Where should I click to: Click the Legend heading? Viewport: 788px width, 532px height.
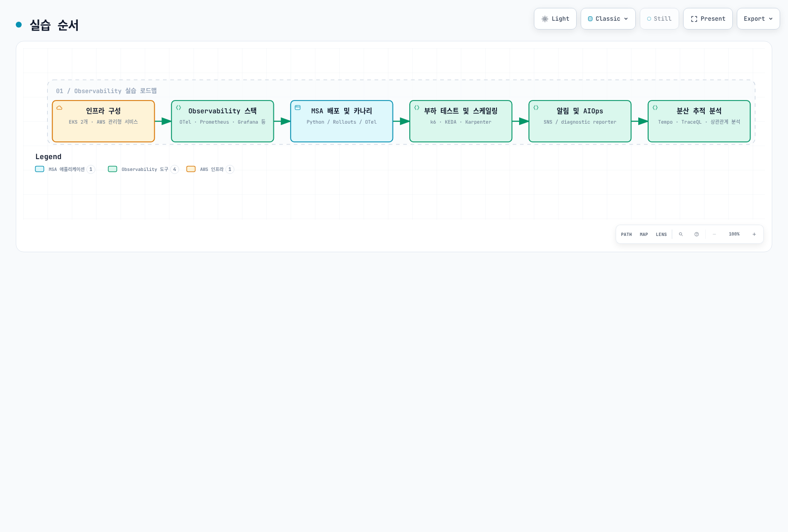point(48,157)
